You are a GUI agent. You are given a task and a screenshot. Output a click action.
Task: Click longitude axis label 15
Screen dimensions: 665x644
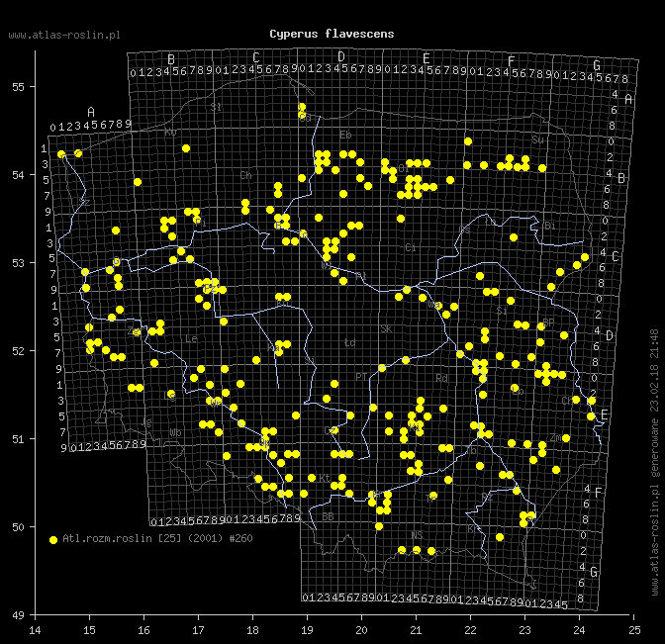[x=89, y=630]
